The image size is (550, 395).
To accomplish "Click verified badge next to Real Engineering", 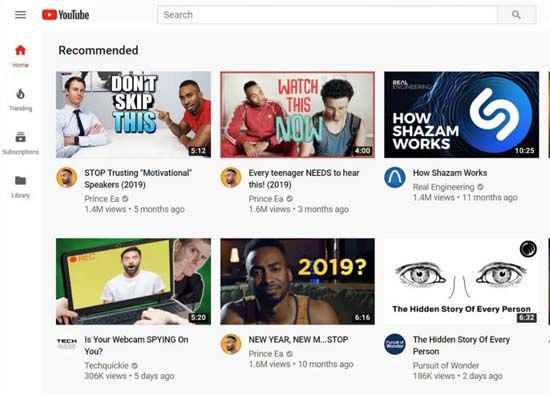I will 481,187.
